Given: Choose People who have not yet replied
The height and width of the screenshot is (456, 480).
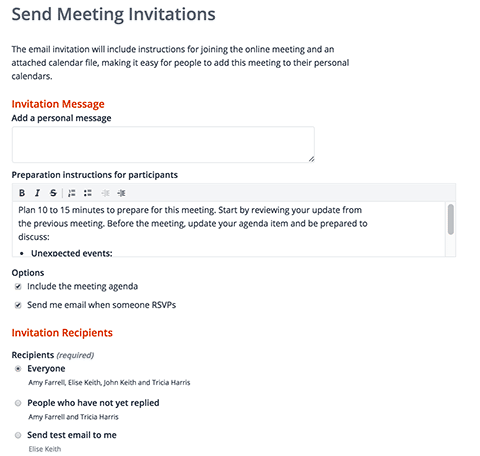Looking at the screenshot, I should (x=18, y=403).
